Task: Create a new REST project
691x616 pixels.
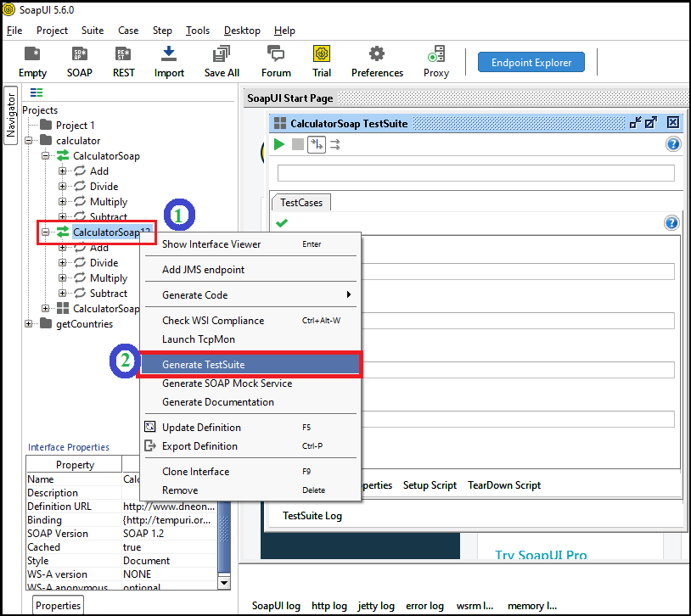Action: click(123, 62)
